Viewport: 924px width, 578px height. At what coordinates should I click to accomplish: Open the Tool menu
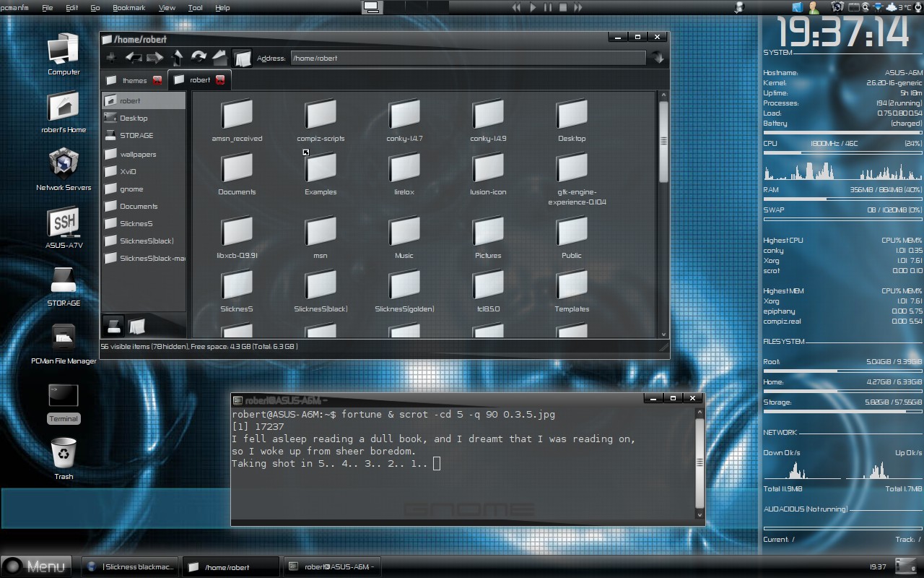pyautogui.click(x=195, y=7)
